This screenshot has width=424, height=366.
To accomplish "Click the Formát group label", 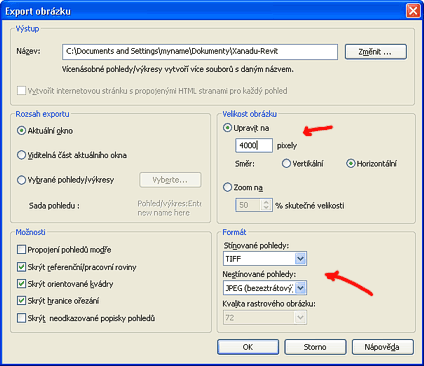I will point(234,232).
